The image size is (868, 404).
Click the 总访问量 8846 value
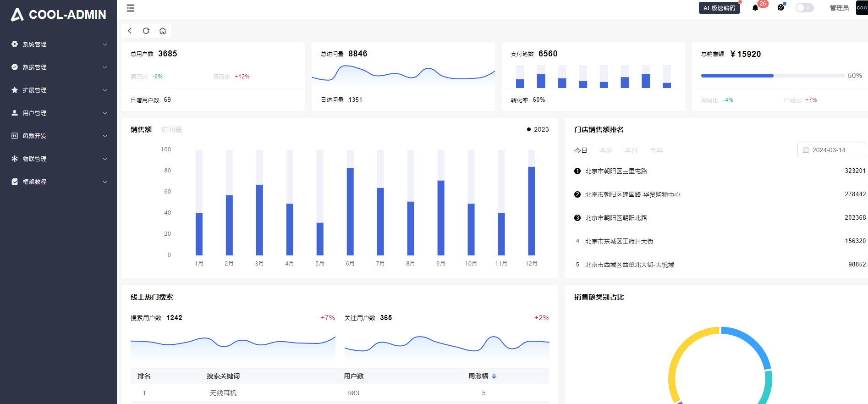click(358, 54)
